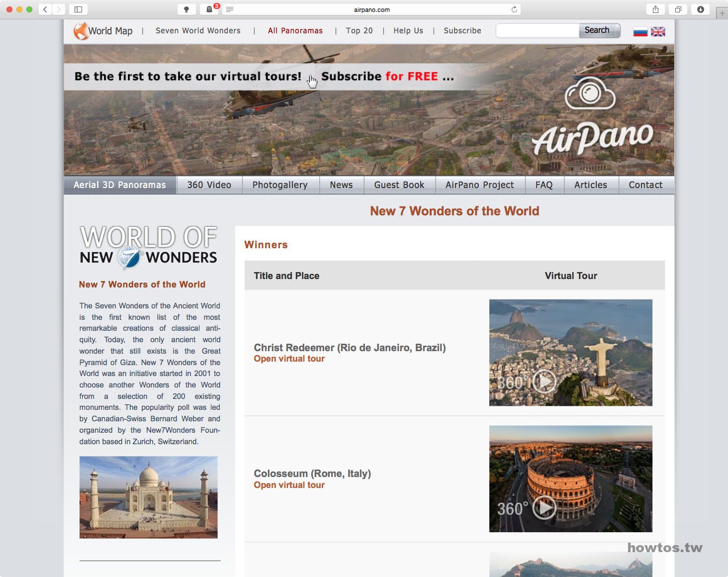This screenshot has width=728, height=577.
Task: Click into the site search field
Action: tap(538, 31)
